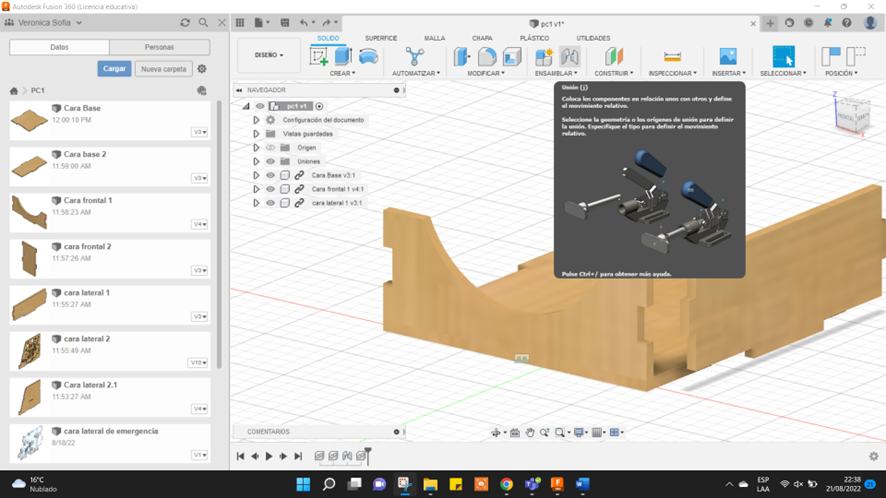
Task: Open the Cara frontal 2 thumbnail
Action: [x=29, y=259]
